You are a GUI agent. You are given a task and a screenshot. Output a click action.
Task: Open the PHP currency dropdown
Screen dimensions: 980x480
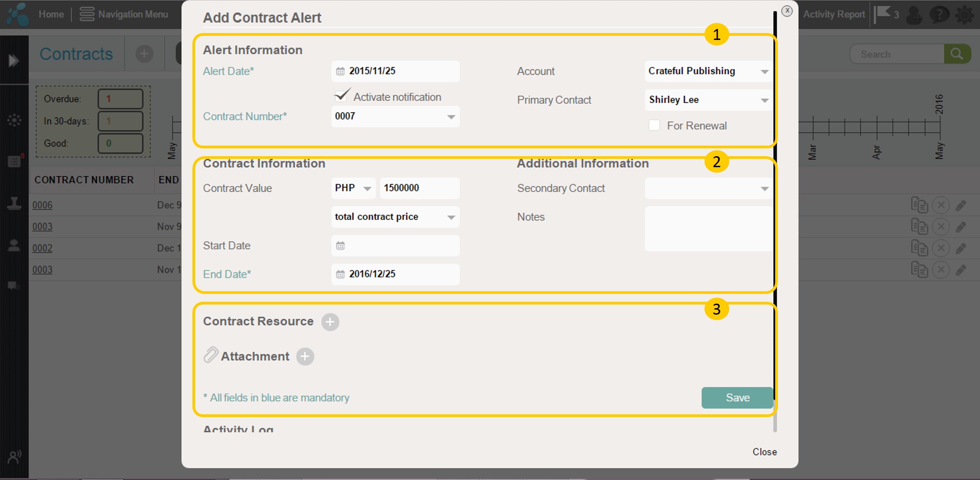tap(353, 188)
